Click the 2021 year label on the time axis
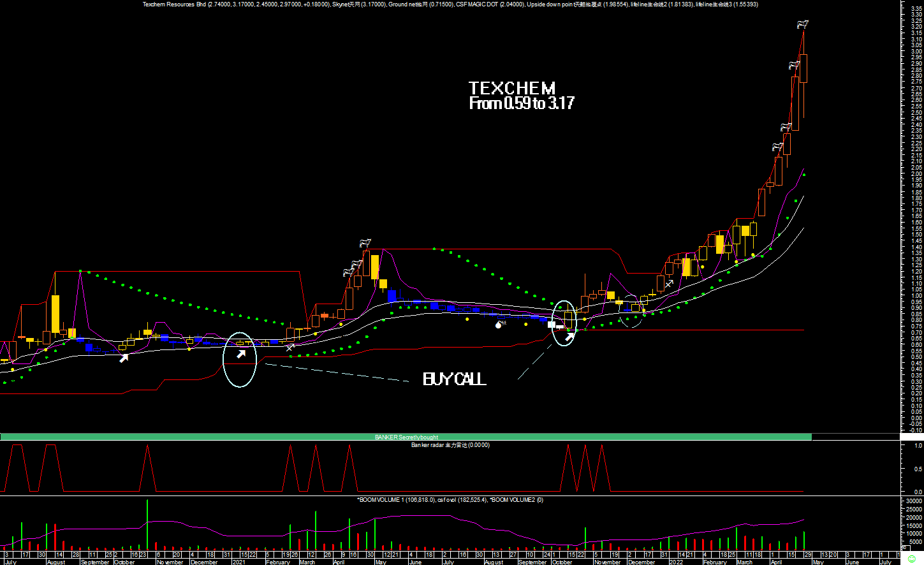 (x=238, y=562)
